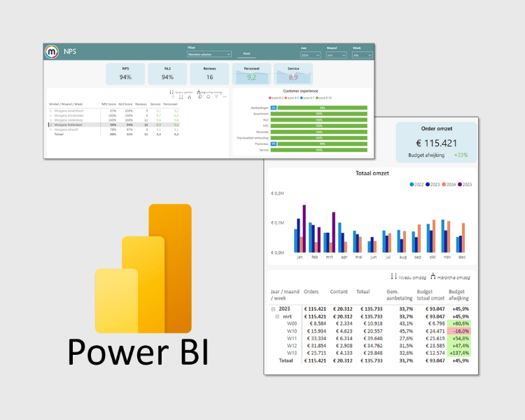This screenshot has width=525, height=420.
Task: Select the Retail tab in header
Action: pyautogui.click(x=246, y=54)
